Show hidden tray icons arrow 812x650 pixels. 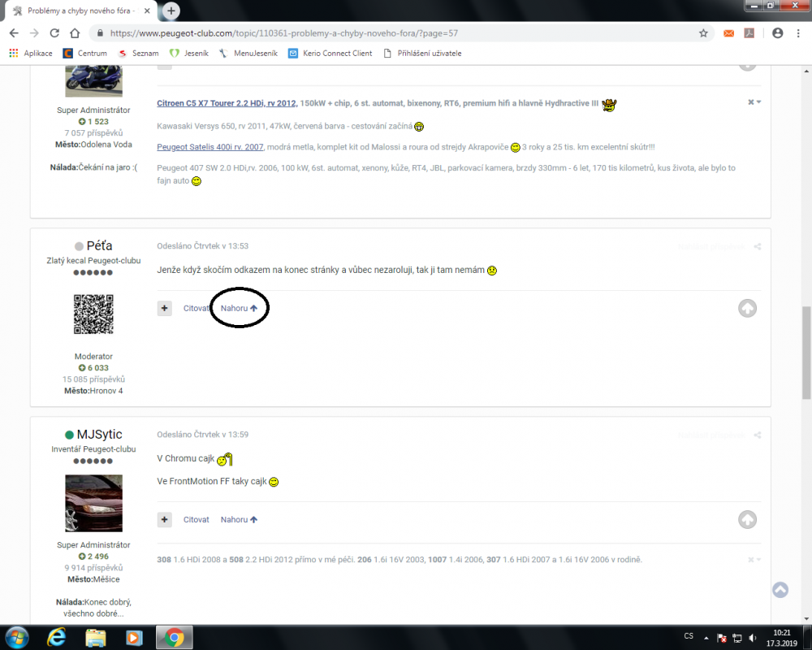[706, 638]
